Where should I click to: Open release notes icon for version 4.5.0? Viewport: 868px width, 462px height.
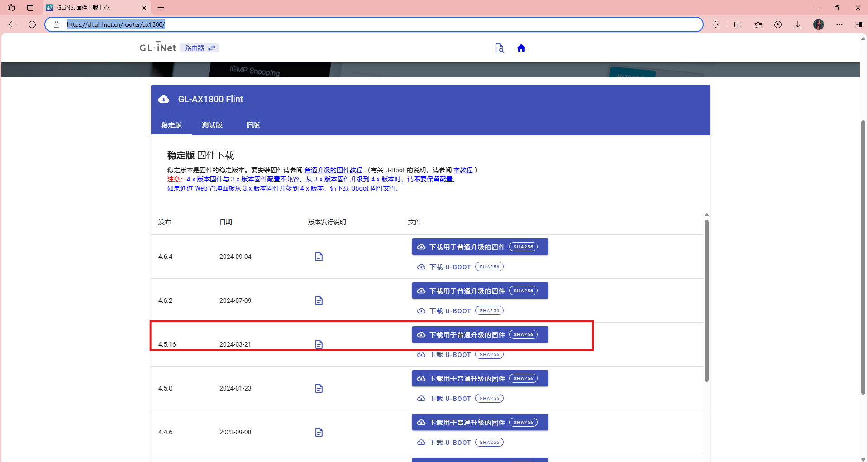click(319, 388)
